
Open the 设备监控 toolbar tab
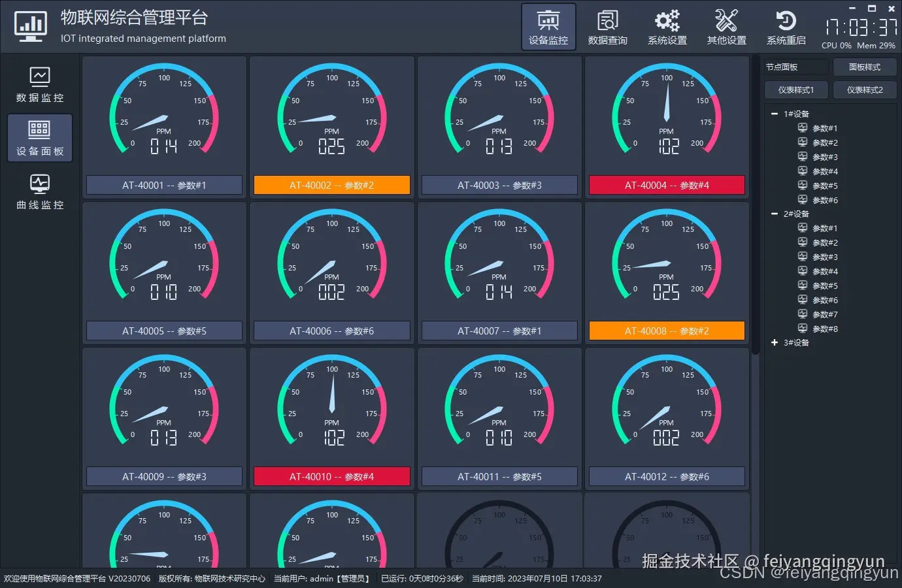click(548, 27)
